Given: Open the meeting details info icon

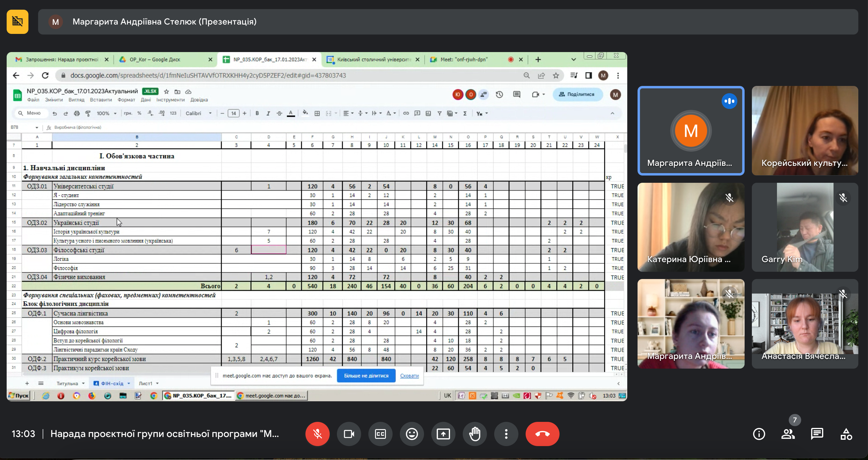Looking at the screenshot, I should pyautogui.click(x=759, y=434).
